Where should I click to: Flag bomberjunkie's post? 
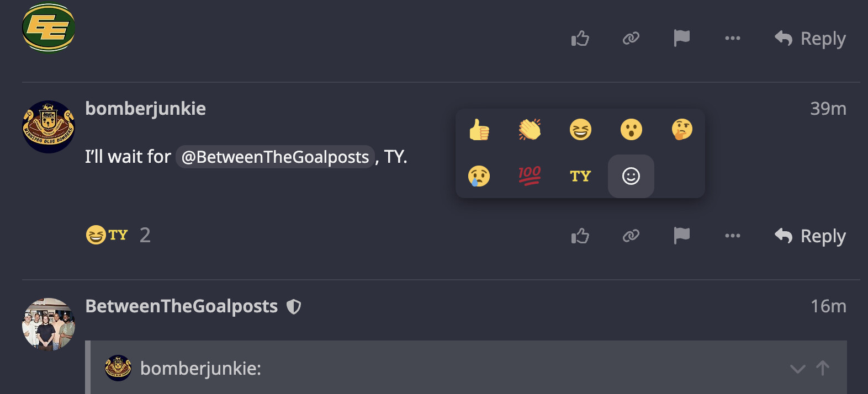(682, 236)
